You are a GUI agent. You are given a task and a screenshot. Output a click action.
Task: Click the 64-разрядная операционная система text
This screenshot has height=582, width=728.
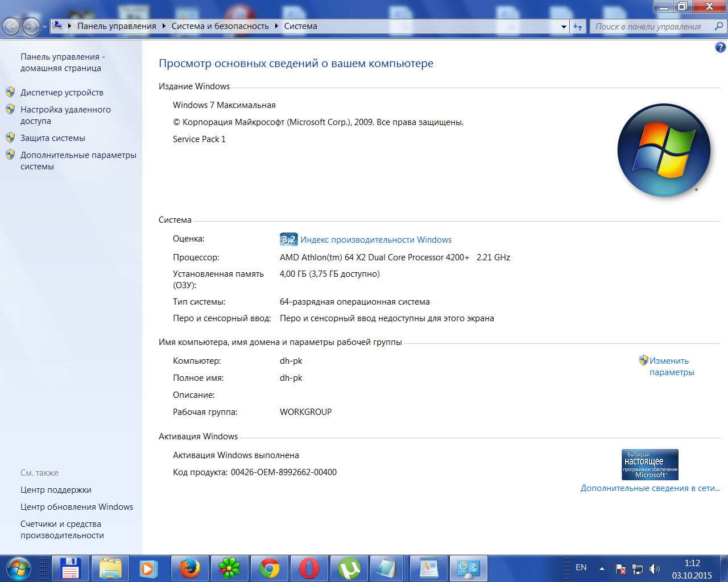355,302
